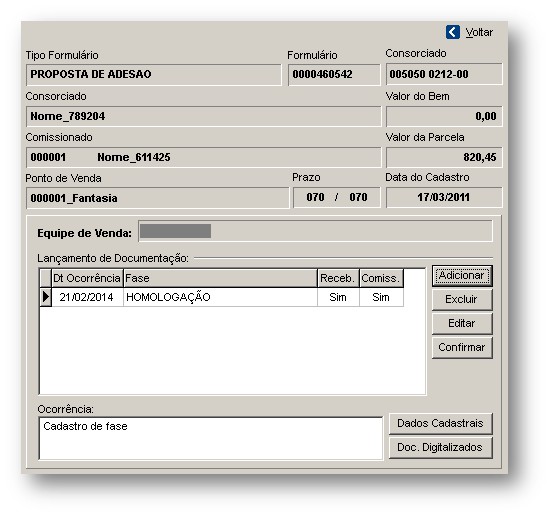Click the Adicionar button

pyautogui.click(x=462, y=276)
